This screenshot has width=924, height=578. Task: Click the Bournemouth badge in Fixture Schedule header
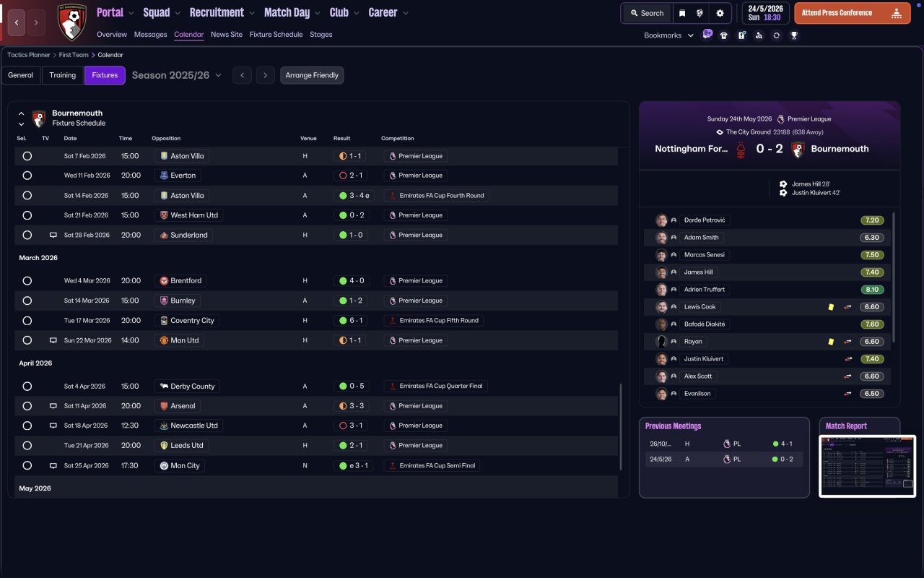tap(39, 118)
